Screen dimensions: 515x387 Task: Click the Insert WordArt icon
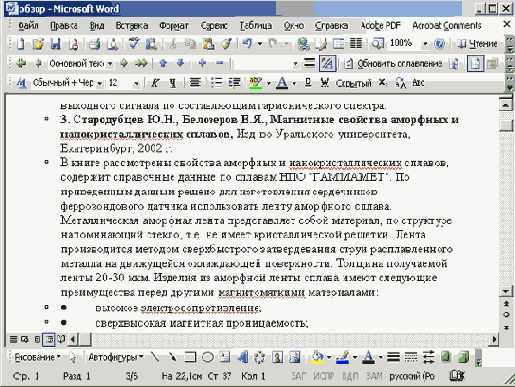(x=243, y=357)
